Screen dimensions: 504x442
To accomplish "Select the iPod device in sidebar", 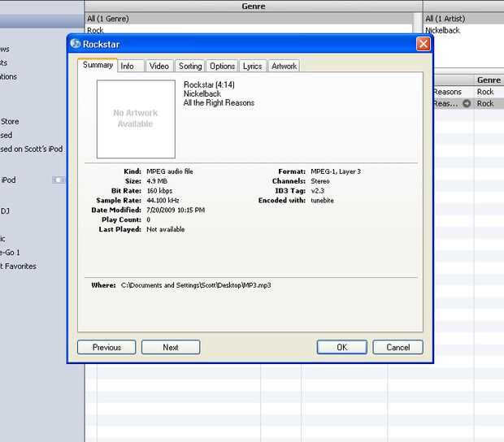I will click(8, 180).
